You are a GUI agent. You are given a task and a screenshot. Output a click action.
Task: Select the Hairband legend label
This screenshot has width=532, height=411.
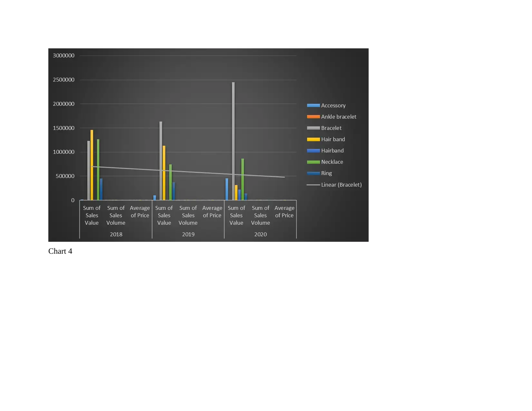[332, 151]
